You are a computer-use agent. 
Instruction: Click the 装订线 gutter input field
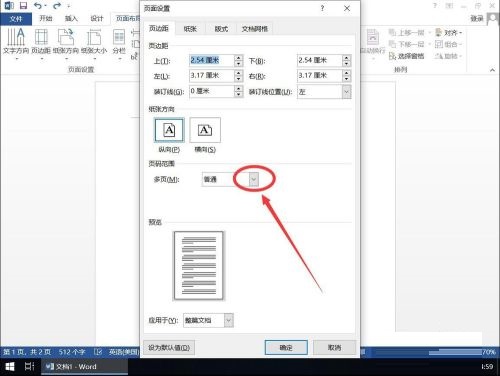coord(212,91)
